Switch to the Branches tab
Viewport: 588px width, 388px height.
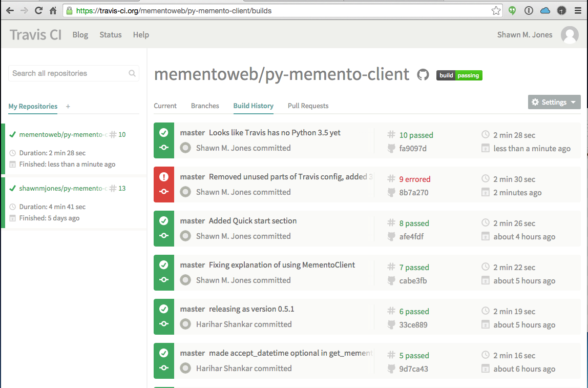(205, 106)
